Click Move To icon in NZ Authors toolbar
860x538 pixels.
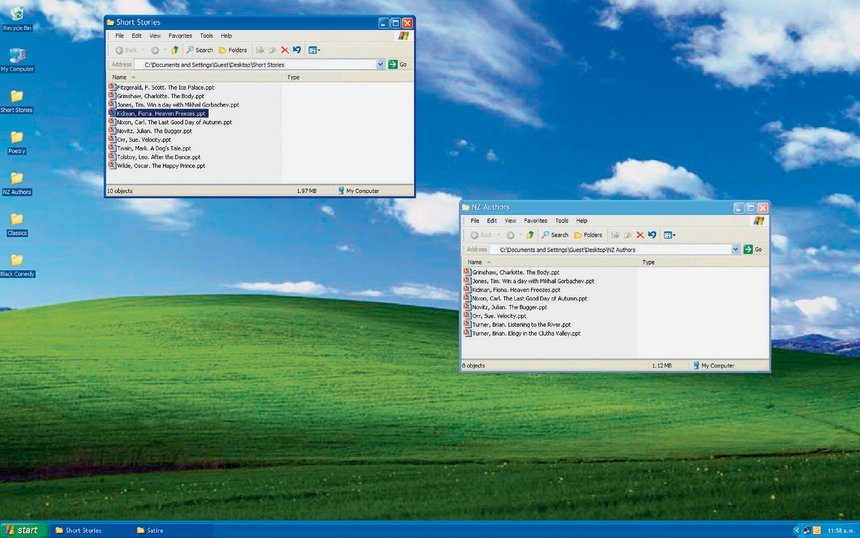(x=615, y=235)
